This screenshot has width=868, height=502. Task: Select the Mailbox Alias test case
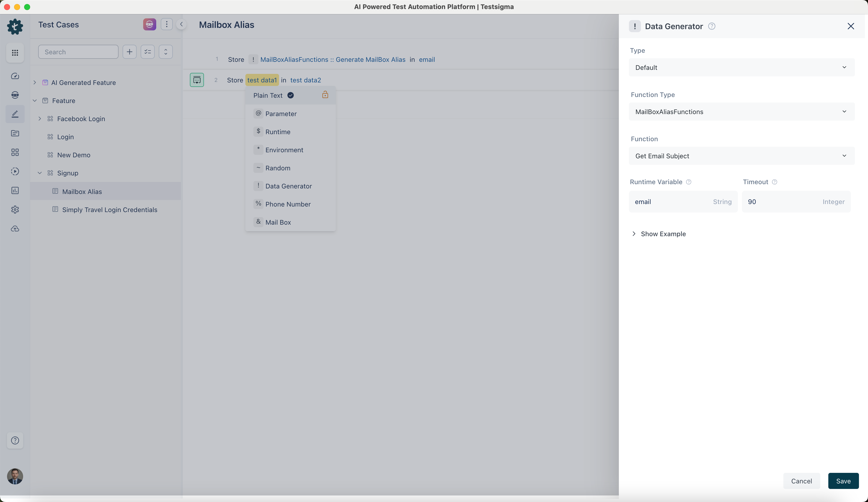(105, 191)
